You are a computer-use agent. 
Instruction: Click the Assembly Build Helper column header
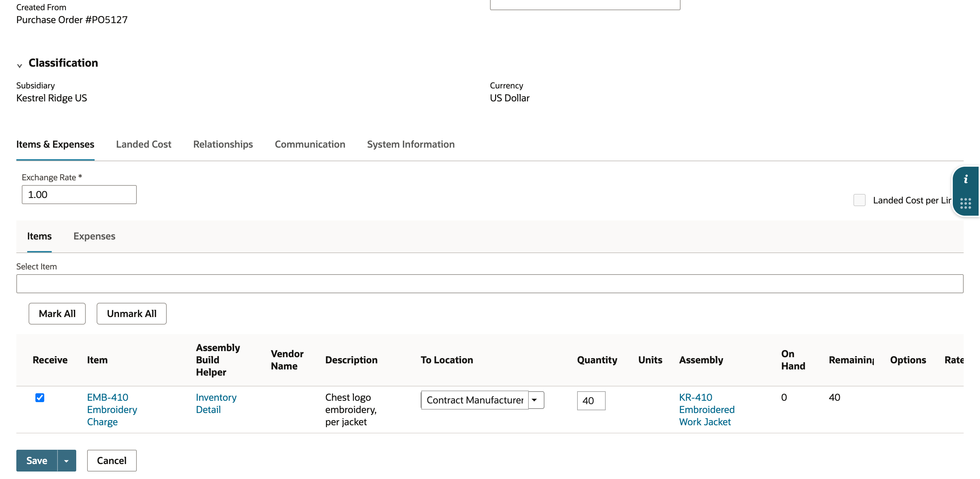tap(218, 360)
